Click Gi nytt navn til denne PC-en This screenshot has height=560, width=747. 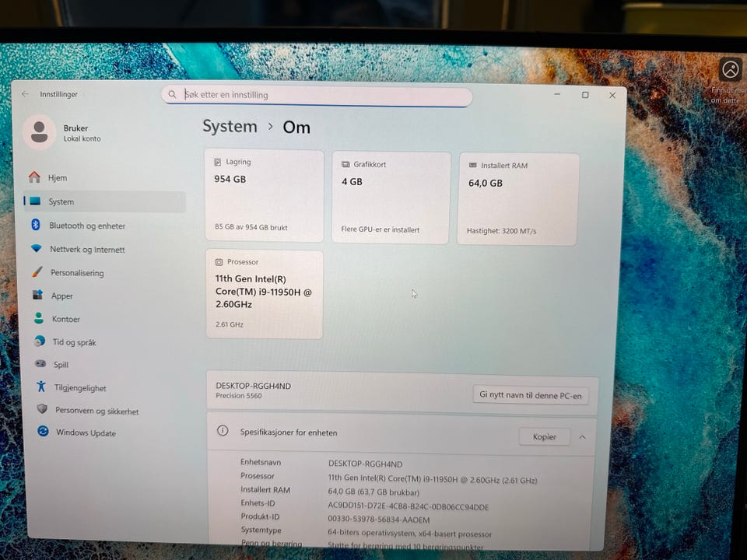[x=530, y=395]
